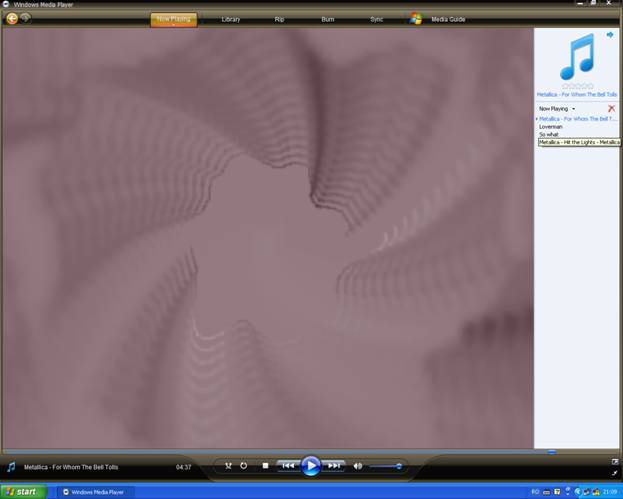The height and width of the screenshot is (499, 623).
Task: Open the Metallica - For Whom The Bell Tolls link
Action: point(577,95)
